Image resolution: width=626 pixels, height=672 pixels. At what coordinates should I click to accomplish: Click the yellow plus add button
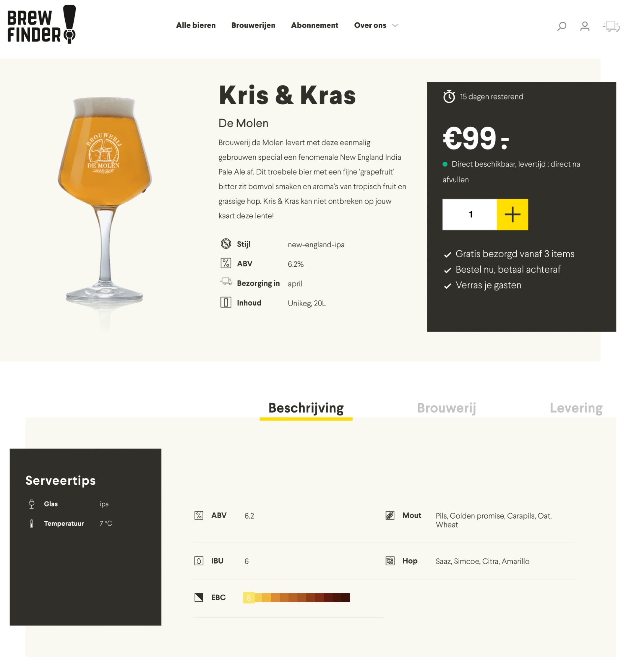pyautogui.click(x=512, y=214)
